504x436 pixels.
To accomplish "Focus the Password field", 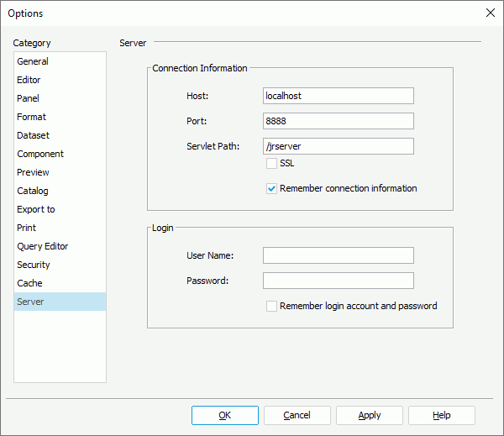I will (339, 281).
